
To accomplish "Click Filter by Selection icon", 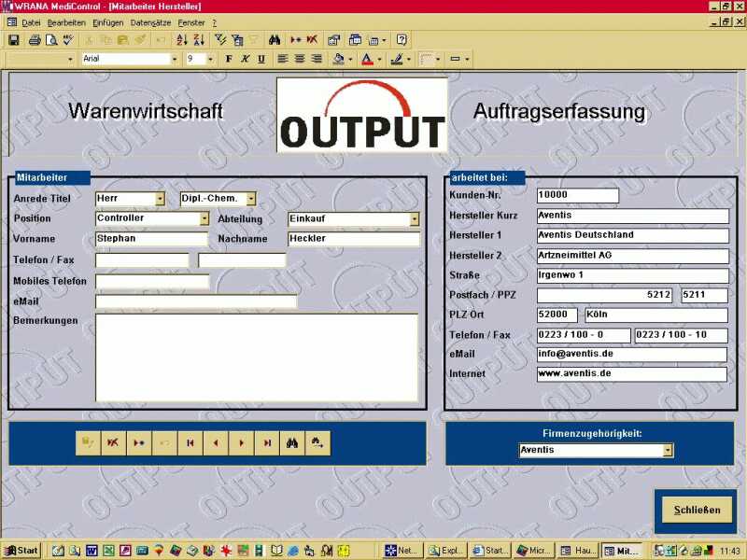I will click(220, 40).
